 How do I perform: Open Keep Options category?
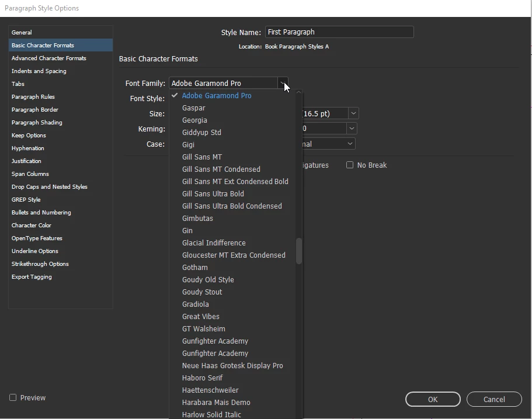click(60, 136)
